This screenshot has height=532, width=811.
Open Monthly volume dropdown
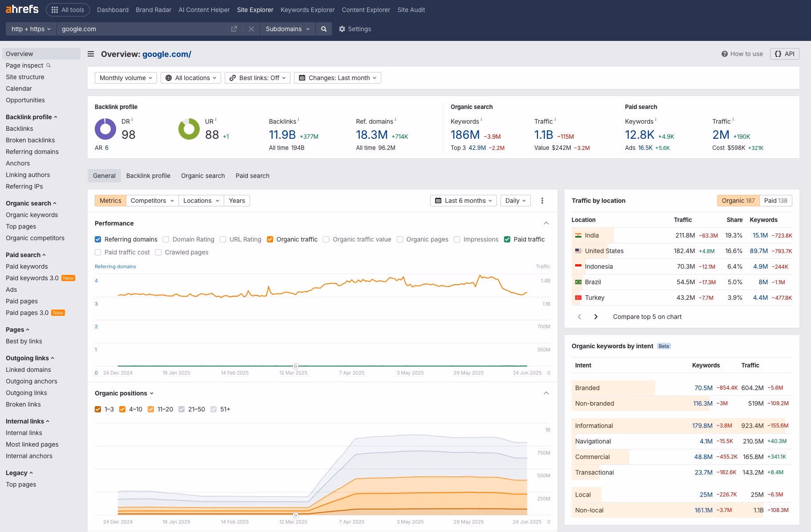(x=125, y=78)
